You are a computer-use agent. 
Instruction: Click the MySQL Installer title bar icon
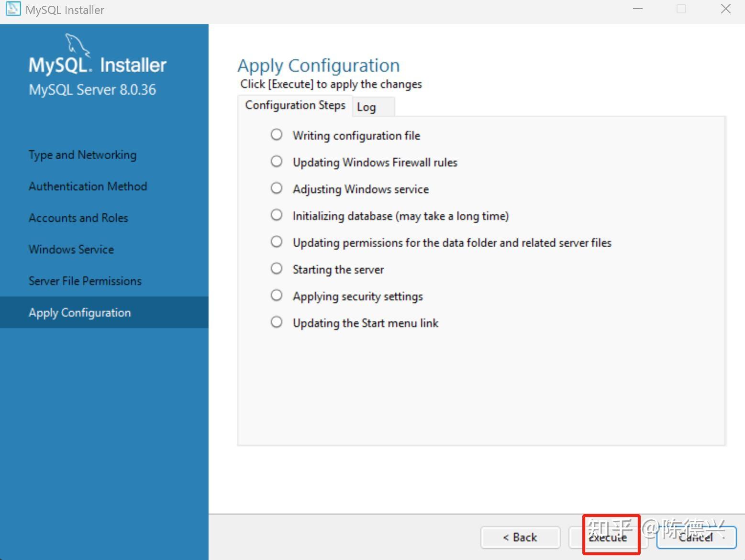[x=12, y=9]
